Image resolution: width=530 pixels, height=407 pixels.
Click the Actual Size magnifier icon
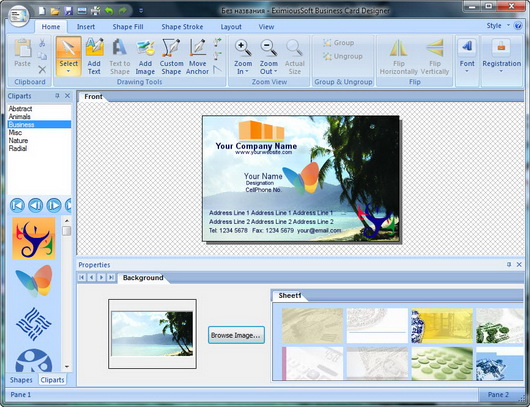[x=294, y=48]
